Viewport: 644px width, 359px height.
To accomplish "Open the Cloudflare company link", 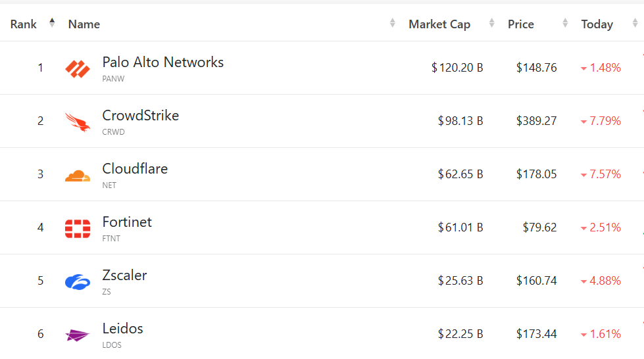I will 135,169.
